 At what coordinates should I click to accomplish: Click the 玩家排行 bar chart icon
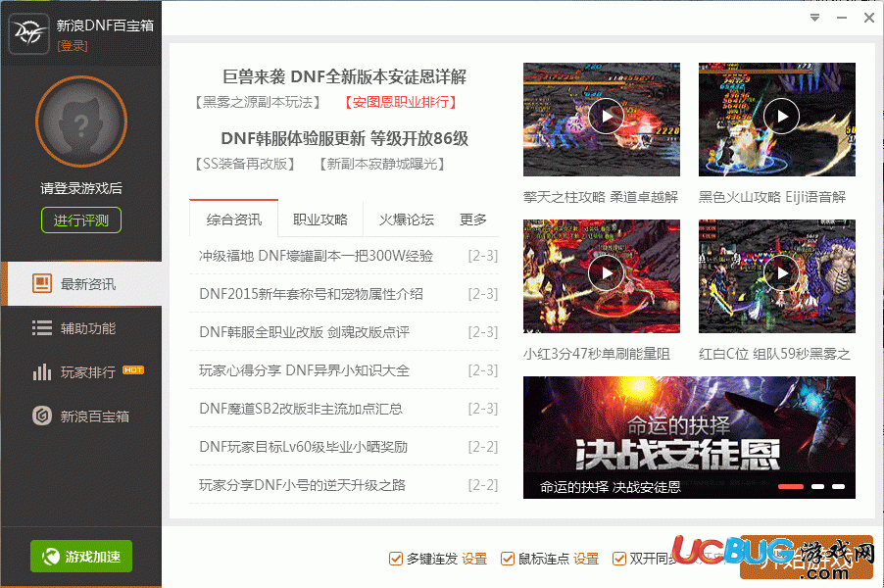click(x=42, y=372)
